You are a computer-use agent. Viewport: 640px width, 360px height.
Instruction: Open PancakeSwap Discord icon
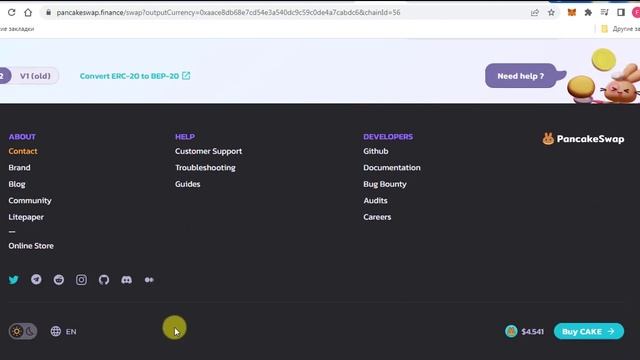pyautogui.click(x=127, y=280)
